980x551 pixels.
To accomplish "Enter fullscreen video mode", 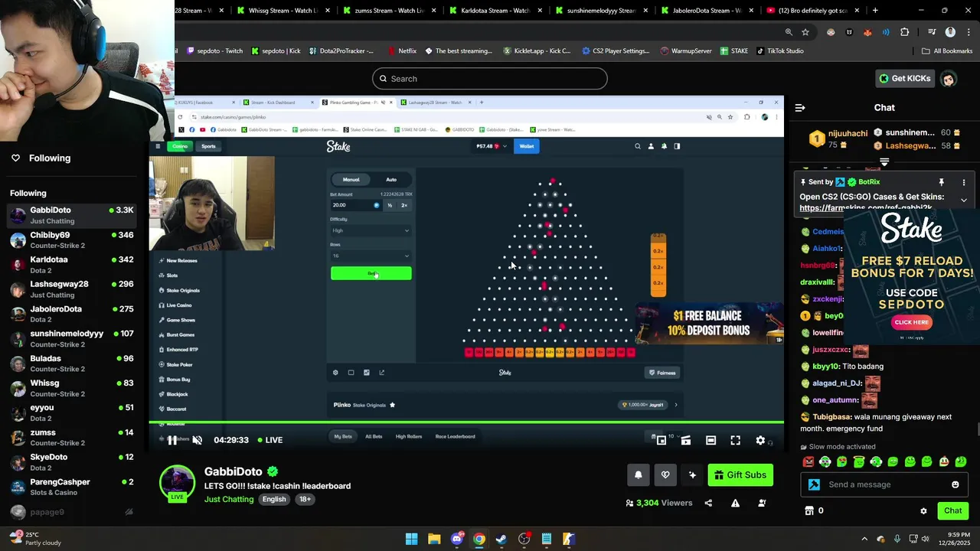I will point(735,440).
